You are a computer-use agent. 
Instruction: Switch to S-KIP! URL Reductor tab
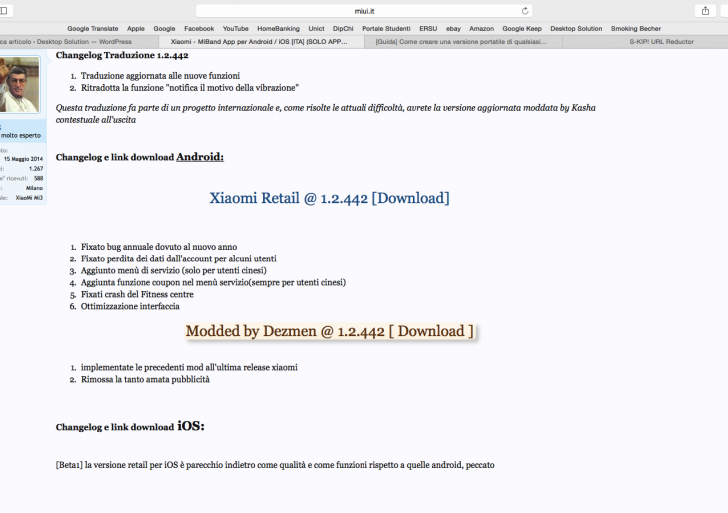pyautogui.click(x=645, y=41)
